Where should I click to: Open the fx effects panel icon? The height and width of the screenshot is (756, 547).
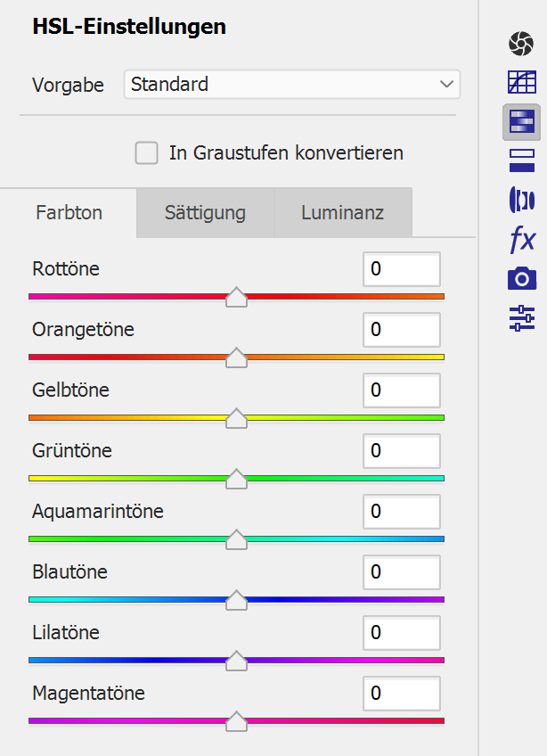pos(521,239)
